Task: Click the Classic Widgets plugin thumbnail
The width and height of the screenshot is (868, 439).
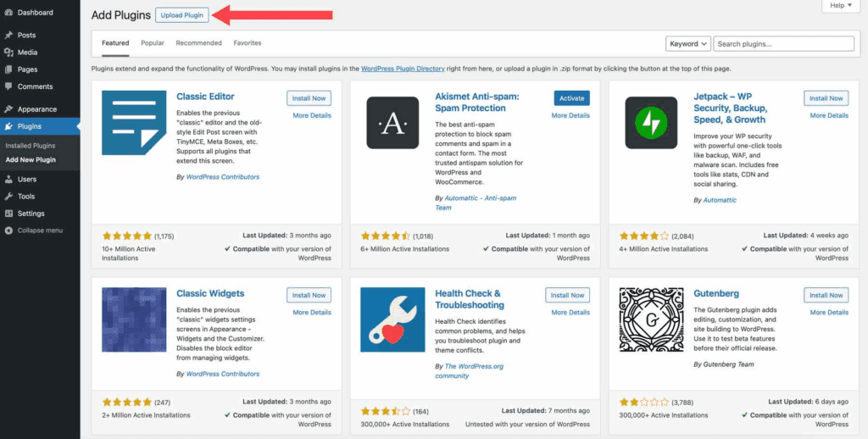Action: [134, 320]
